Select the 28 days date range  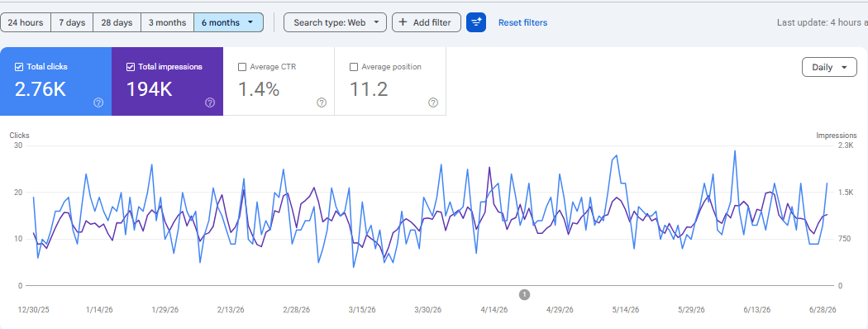click(x=117, y=22)
